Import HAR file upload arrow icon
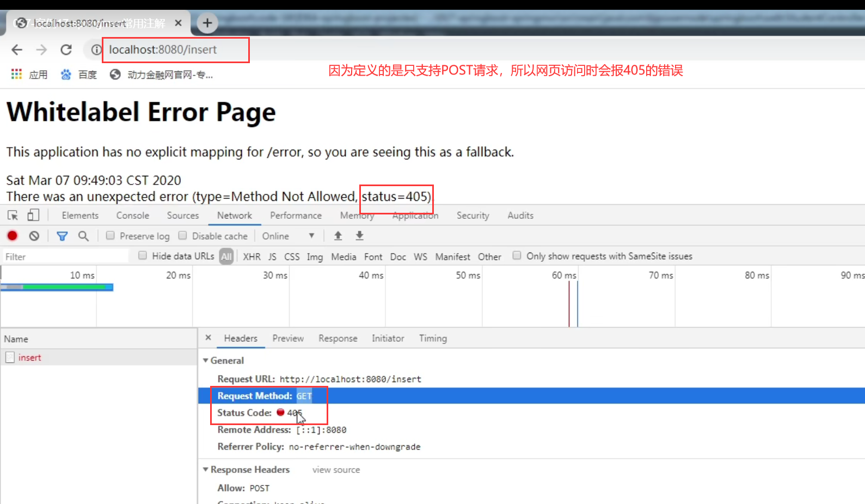Image resolution: width=865 pixels, height=504 pixels. 338,236
